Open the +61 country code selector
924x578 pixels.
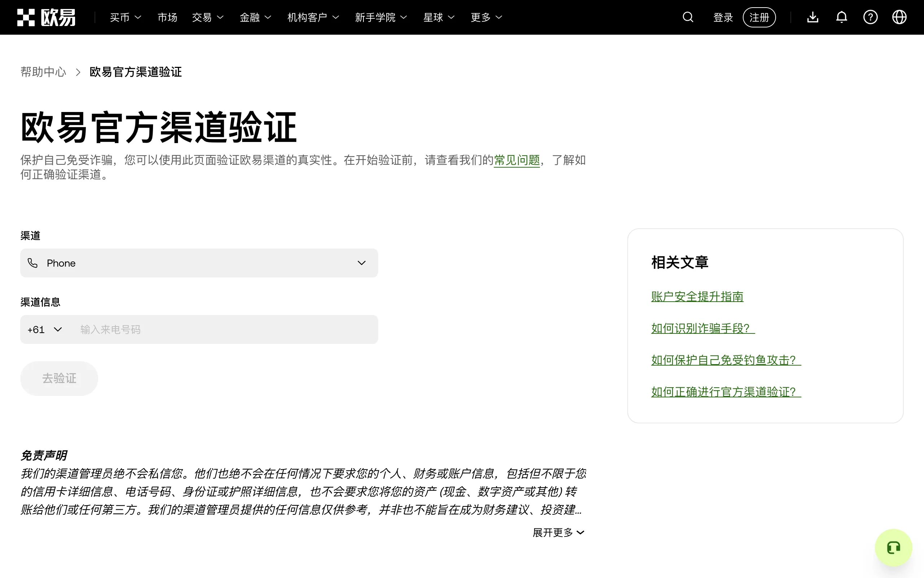tap(44, 329)
